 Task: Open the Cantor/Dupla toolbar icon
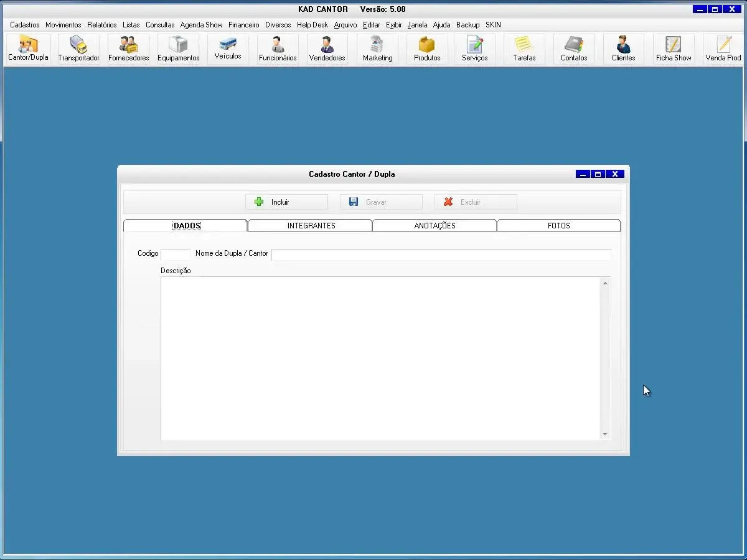(x=28, y=49)
